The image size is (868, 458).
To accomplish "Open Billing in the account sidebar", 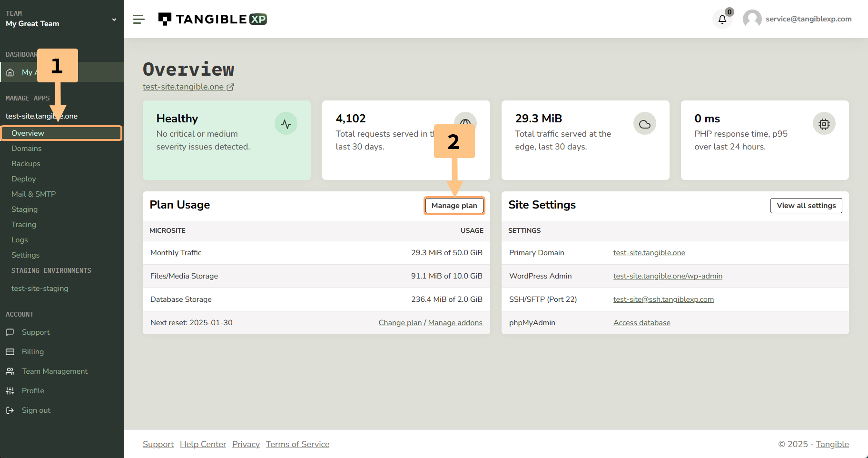I will 32,351.
